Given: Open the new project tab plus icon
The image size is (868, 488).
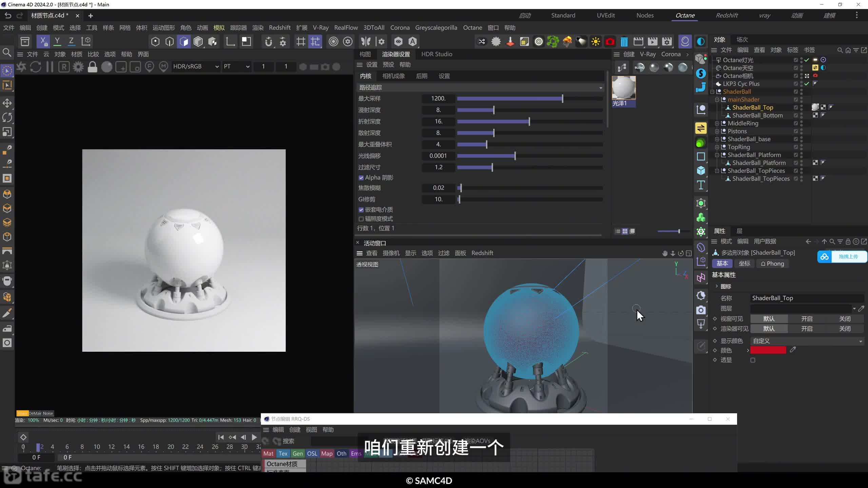Looking at the screenshot, I should click(90, 16).
